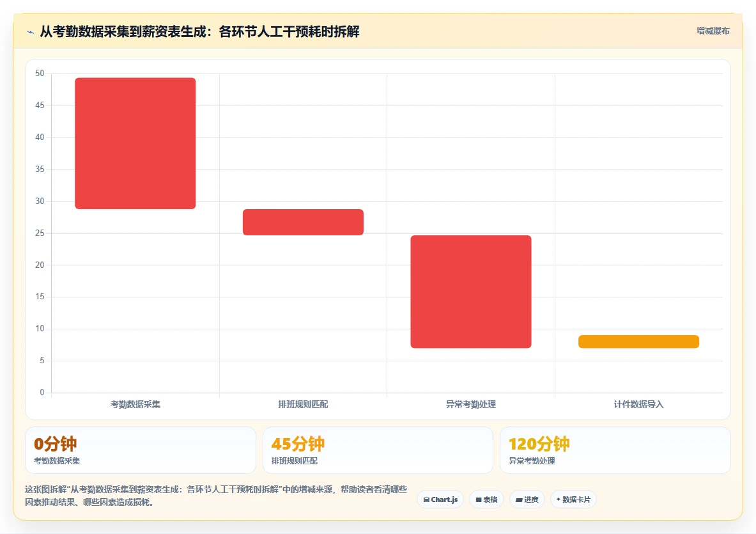This screenshot has width=756, height=534.
Task: Click the x-axis label 计件数据导入
Action: (638, 404)
